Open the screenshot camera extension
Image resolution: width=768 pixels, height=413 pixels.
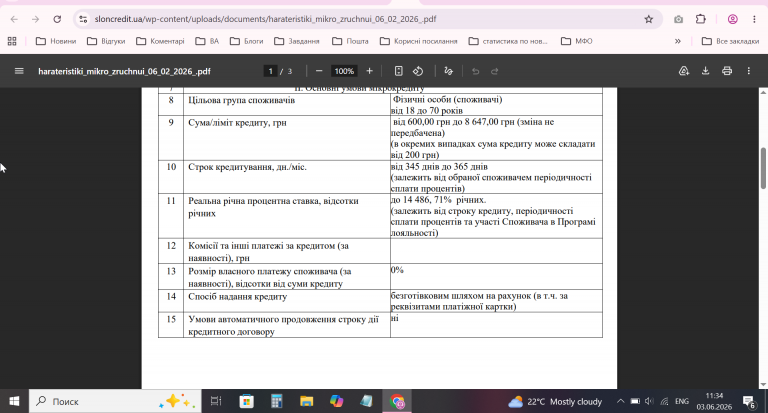[678, 19]
